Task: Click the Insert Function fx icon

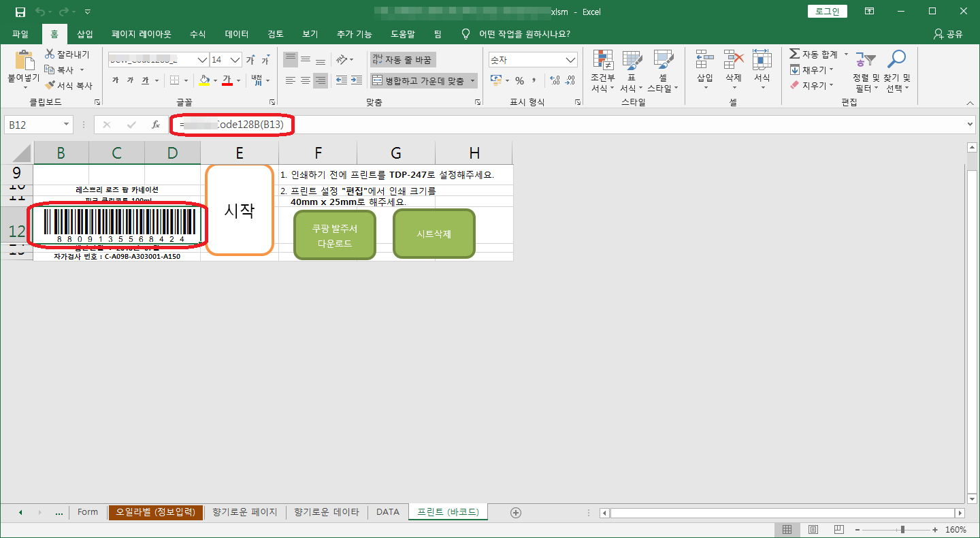Action: pos(156,125)
